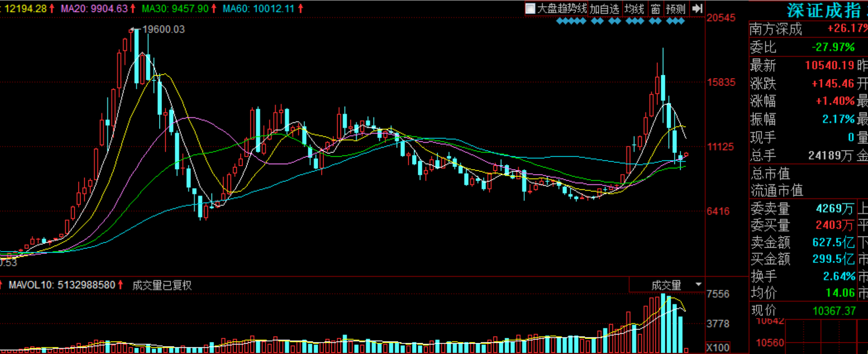Click the rightmost group of blue diamond markers
This screenshot has height=354, width=868.
675,21
